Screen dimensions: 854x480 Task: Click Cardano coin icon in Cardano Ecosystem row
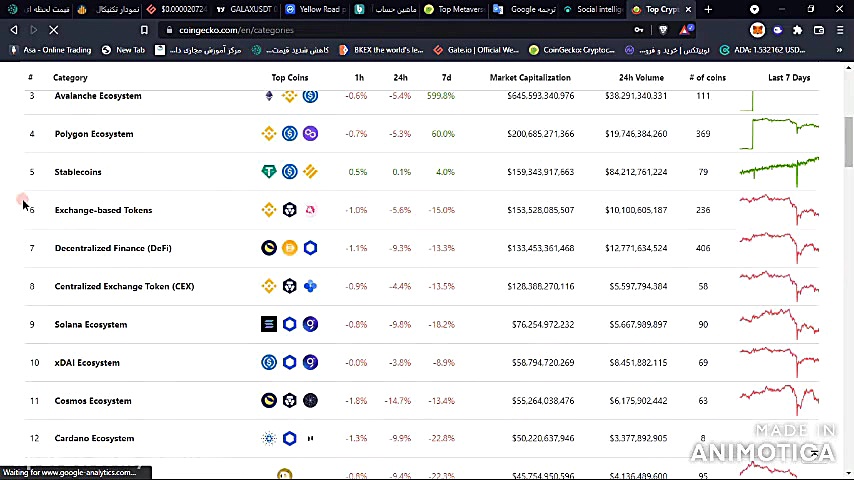[x=269, y=438]
